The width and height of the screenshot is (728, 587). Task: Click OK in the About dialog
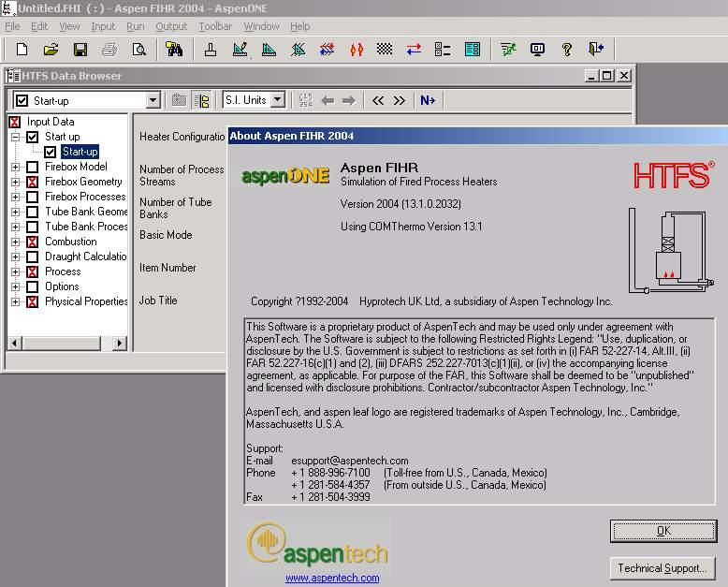click(663, 531)
